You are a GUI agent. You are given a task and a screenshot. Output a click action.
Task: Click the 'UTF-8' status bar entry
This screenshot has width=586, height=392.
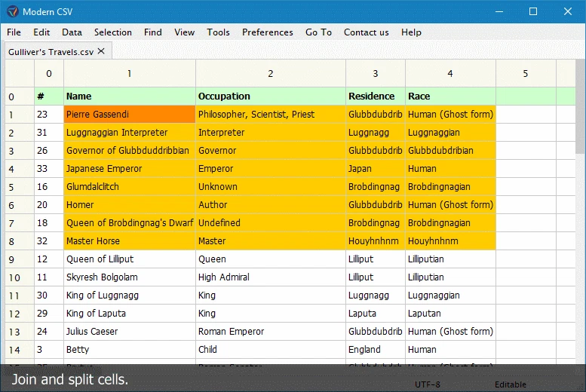click(427, 384)
